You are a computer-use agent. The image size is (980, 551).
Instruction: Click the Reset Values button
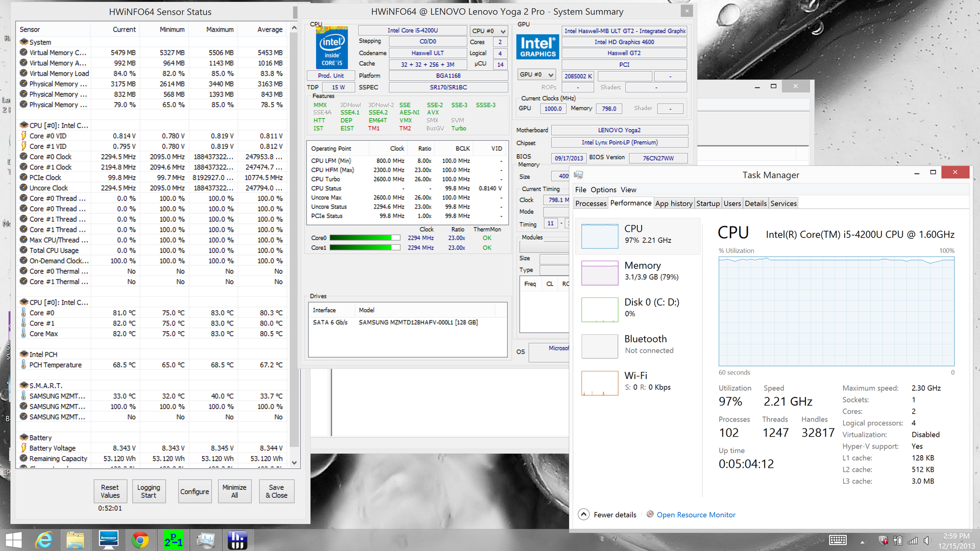pos(110,491)
